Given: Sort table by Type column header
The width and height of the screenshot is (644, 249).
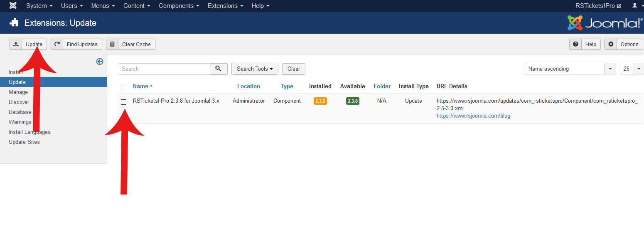Looking at the screenshot, I should (287, 86).
